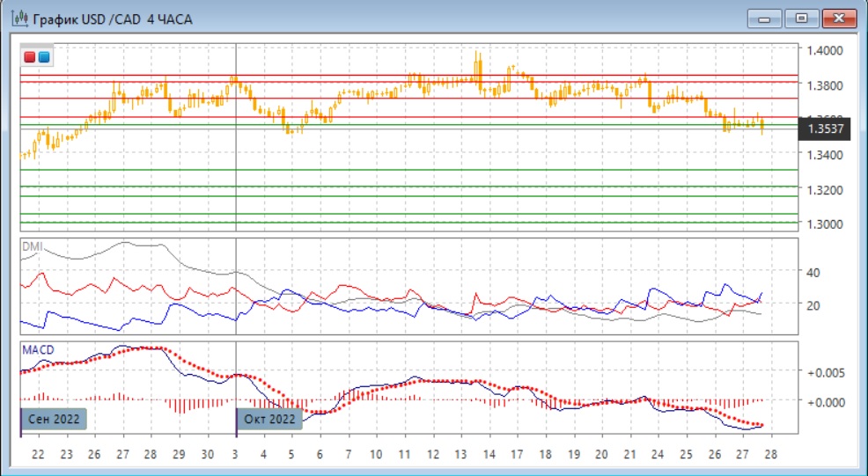This screenshot has width=868, height=476.
Task: Click the +0.005 MACD scale label
Action: [827, 372]
